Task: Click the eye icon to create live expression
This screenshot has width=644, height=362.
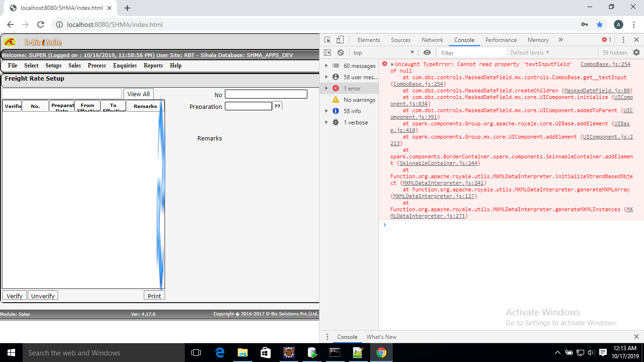Action: (x=427, y=52)
